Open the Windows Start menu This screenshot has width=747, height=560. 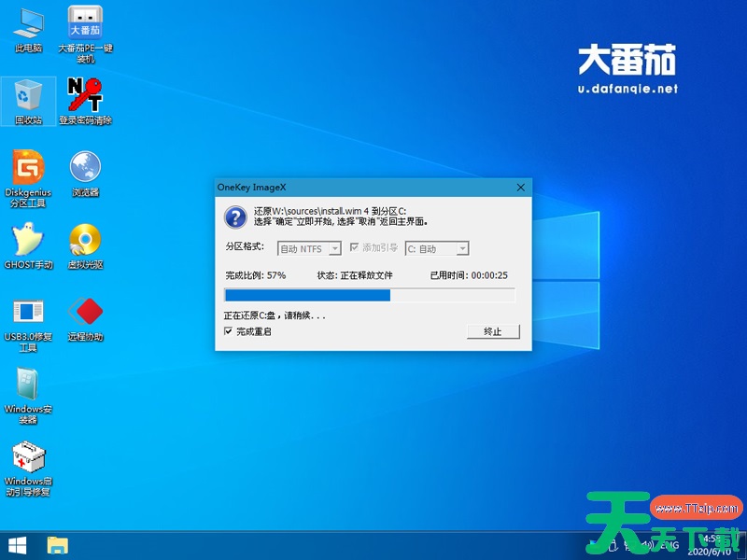click(x=17, y=545)
